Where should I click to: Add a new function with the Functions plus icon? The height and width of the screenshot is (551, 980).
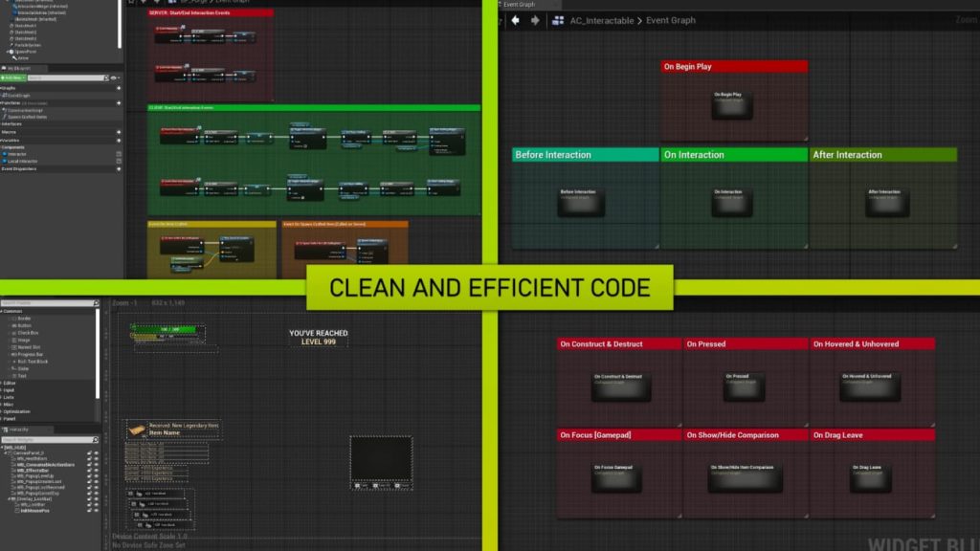click(x=119, y=102)
